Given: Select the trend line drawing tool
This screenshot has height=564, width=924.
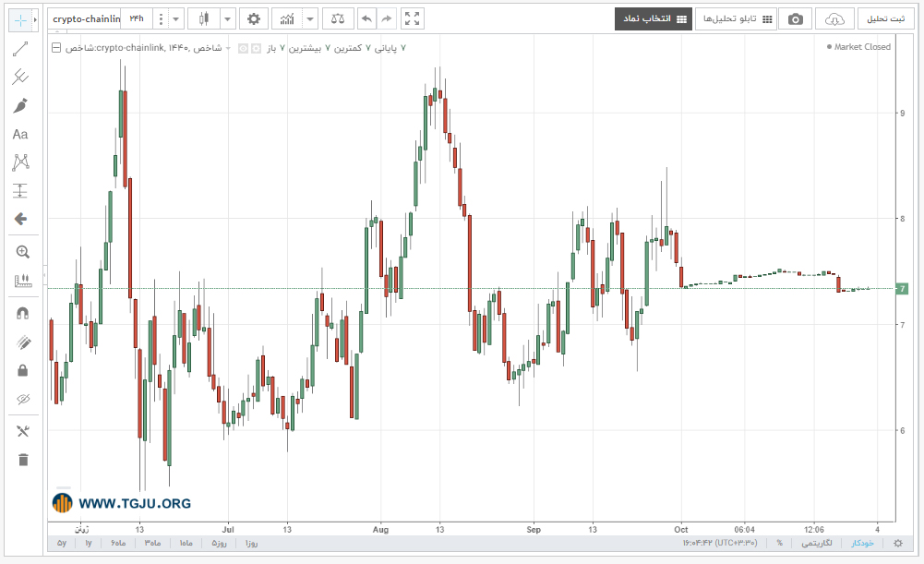Looking at the screenshot, I should pos(20,49).
